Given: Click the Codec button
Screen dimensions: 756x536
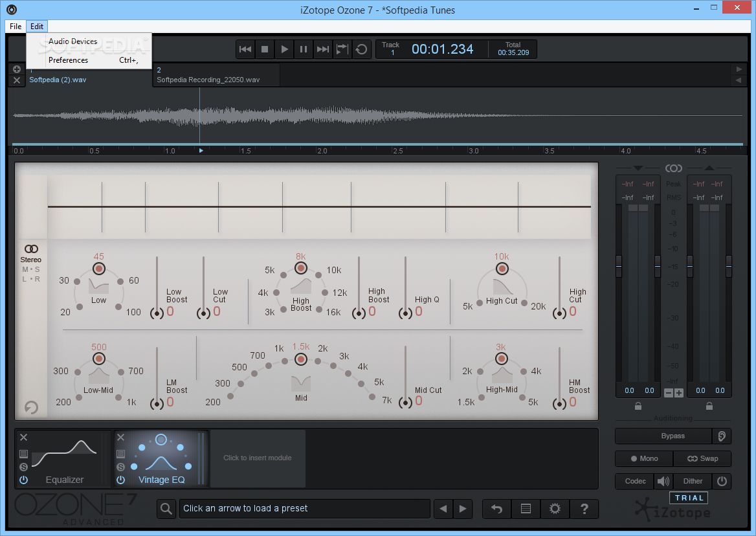Looking at the screenshot, I should click(635, 481).
